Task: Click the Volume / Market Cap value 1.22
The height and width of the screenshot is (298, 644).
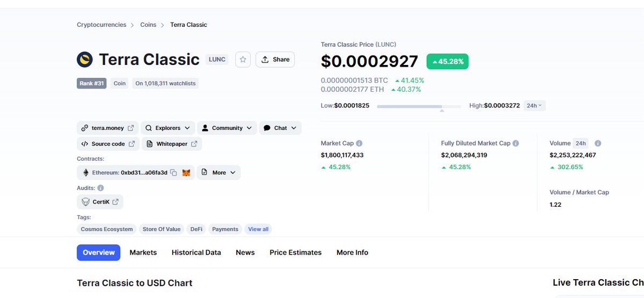Action: tap(555, 205)
